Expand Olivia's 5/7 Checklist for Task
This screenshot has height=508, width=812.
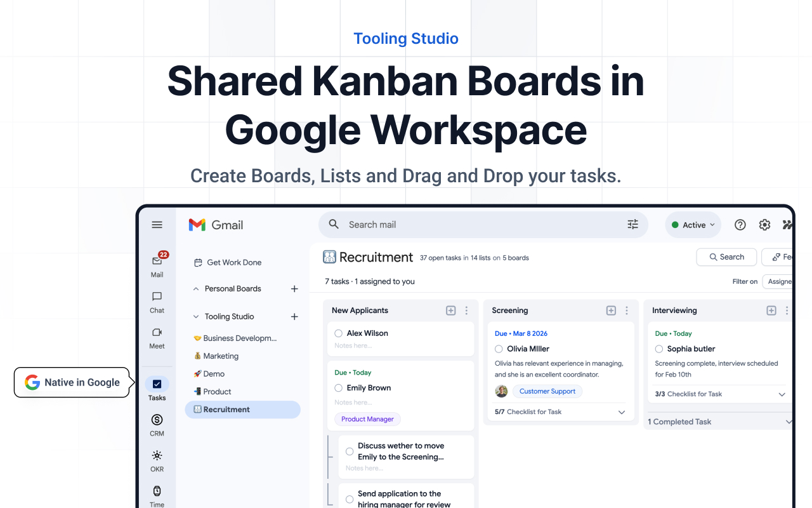[622, 412]
